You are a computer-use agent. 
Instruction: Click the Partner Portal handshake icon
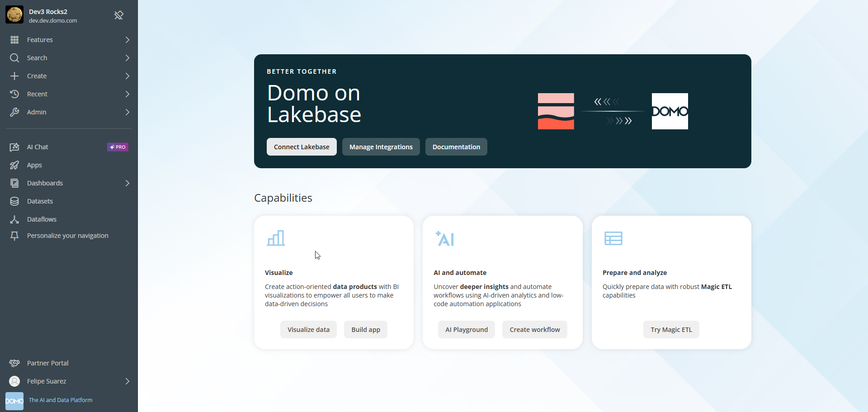tap(14, 363)
